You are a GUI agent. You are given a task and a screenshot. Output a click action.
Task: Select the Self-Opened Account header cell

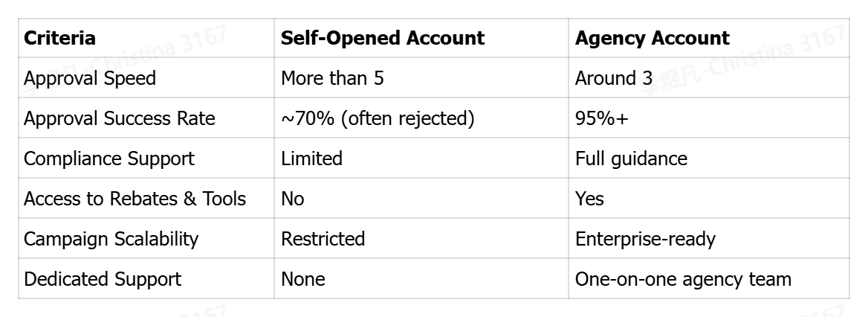[x=382, y=39]
